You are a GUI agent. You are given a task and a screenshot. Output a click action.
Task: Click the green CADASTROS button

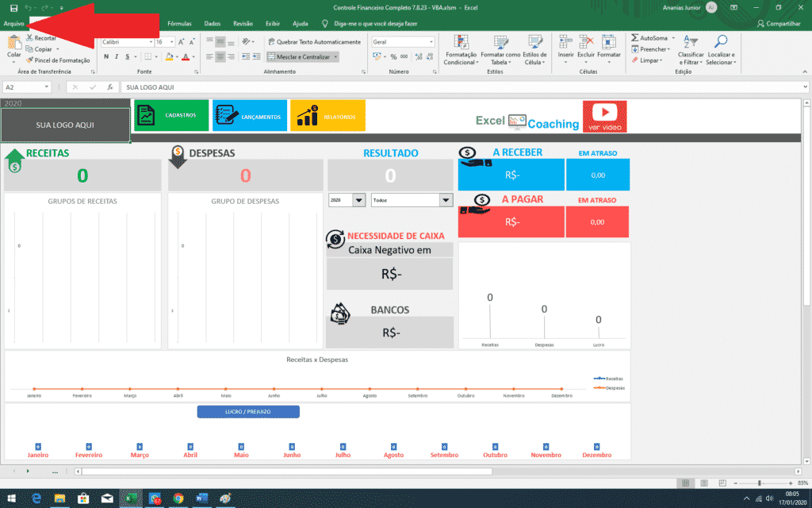[171, 115]
